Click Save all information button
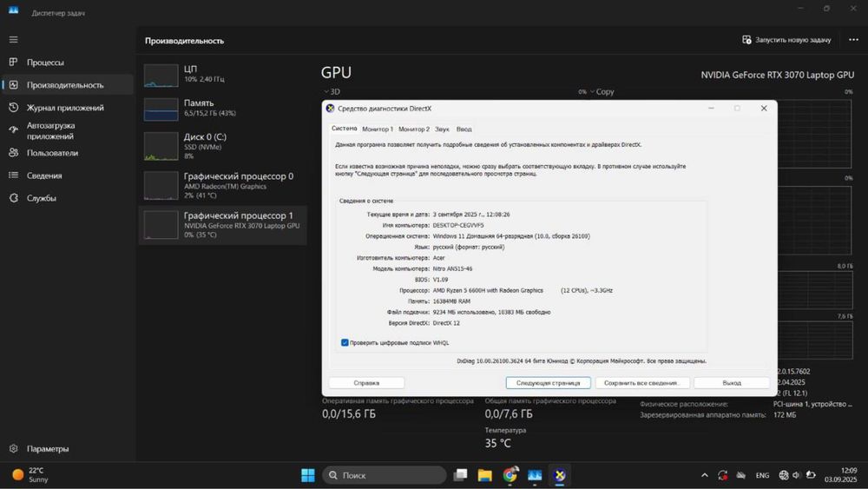Screen dimensions: 868x489 [x=641, y=383]
